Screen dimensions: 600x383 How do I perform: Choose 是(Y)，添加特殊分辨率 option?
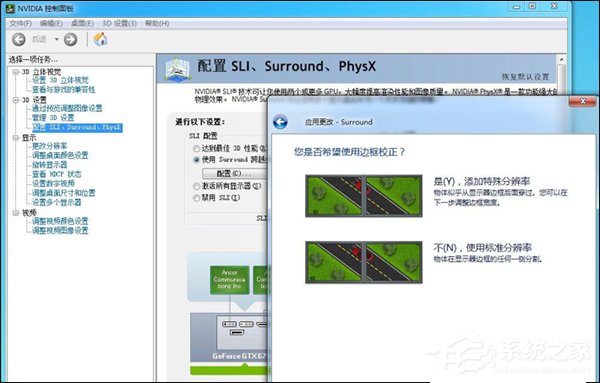[482, 181]
